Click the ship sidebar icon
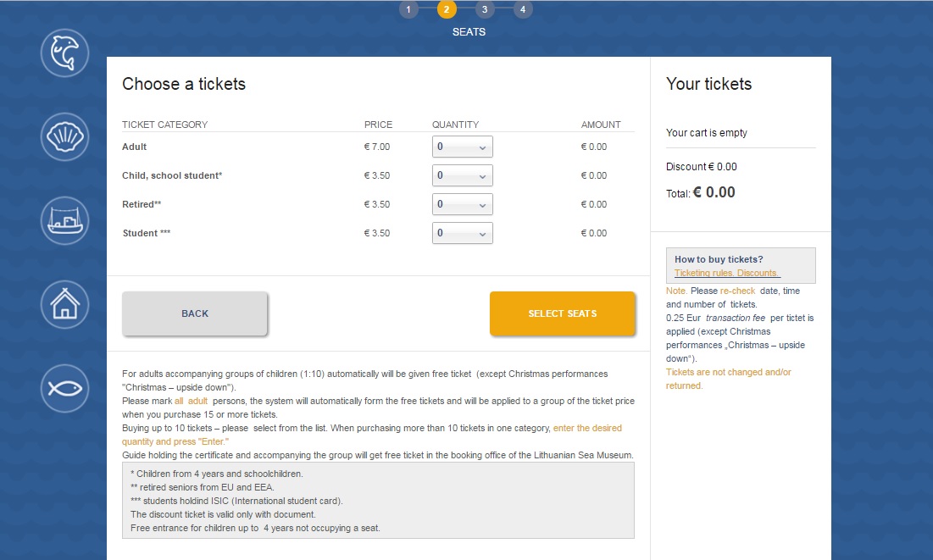Viewport: 933px width, 560px height. (65, 221)
